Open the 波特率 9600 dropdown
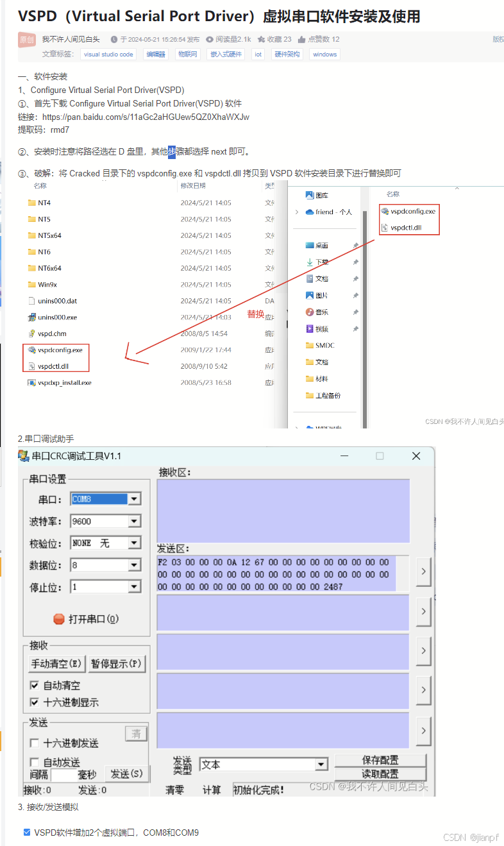The height and width of the screenshot is (846, 504). pos(134,521)
